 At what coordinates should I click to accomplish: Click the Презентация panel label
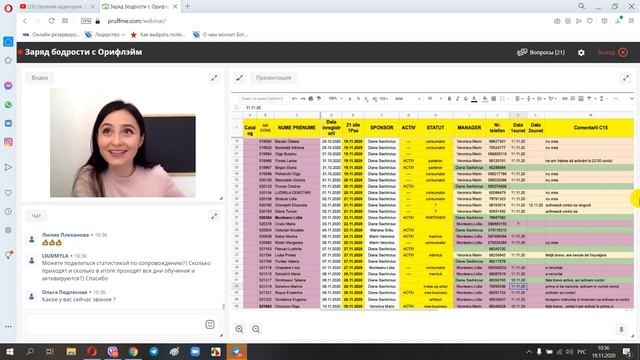point(273,78)
